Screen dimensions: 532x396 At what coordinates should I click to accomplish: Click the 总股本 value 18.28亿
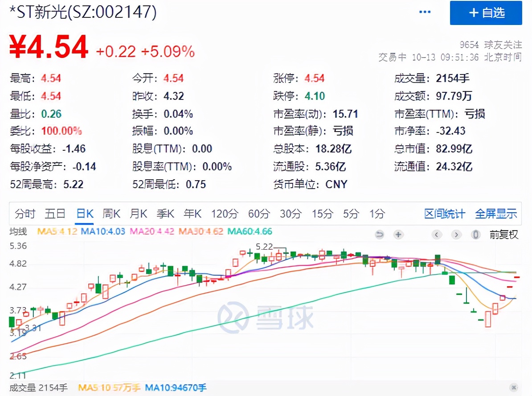click(334, 149)
